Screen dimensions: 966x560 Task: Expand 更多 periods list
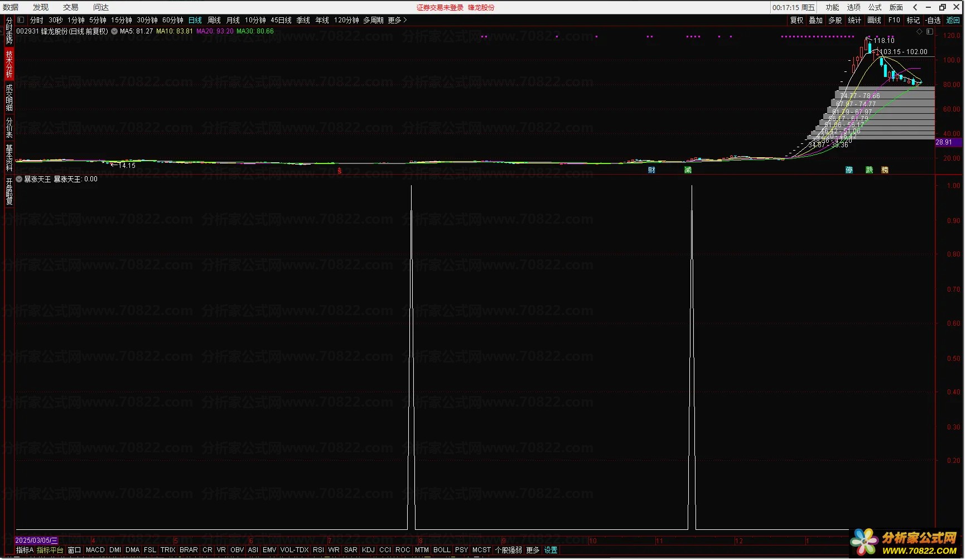click(x=397, y=20)
